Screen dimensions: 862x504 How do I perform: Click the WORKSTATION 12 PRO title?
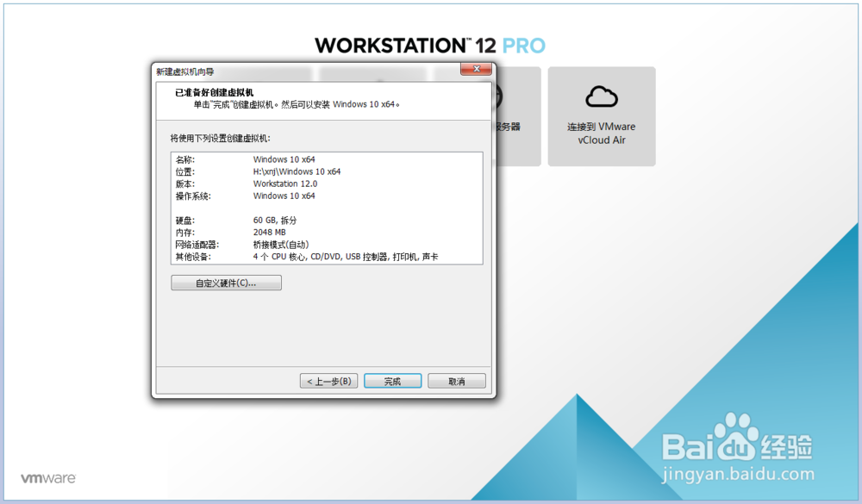430,46
